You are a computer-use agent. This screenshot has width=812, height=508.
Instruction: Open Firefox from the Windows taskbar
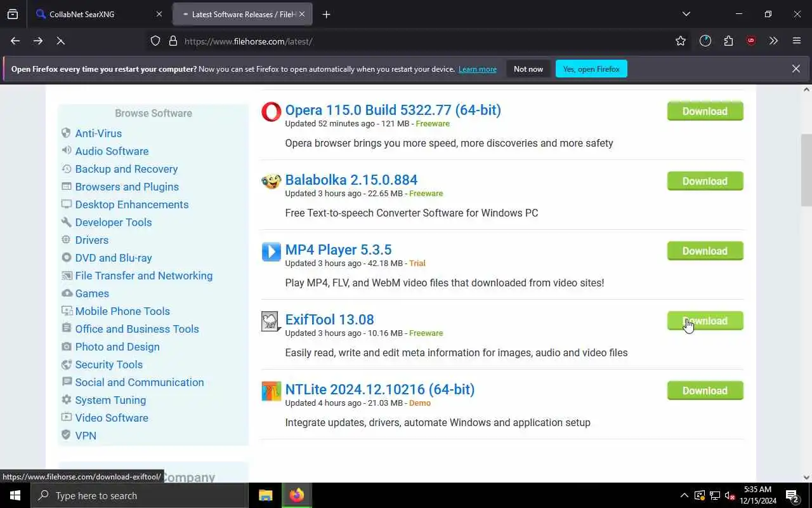coord(297,495)
